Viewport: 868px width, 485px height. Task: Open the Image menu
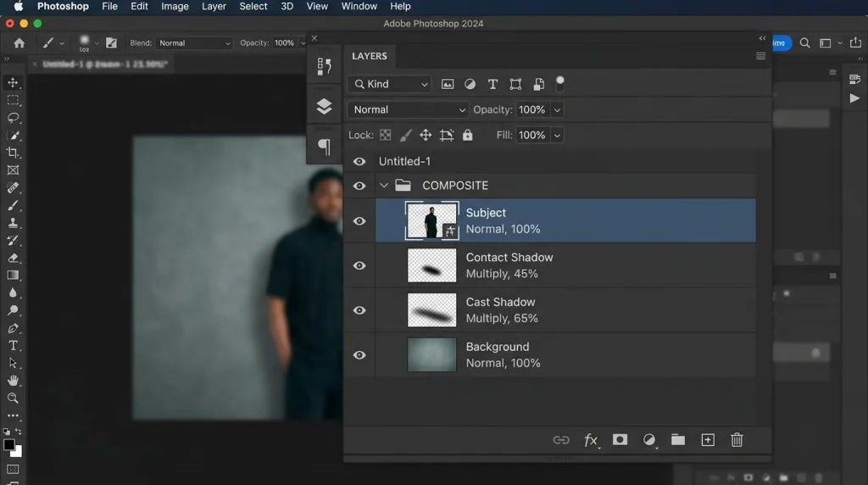(175, 7)
